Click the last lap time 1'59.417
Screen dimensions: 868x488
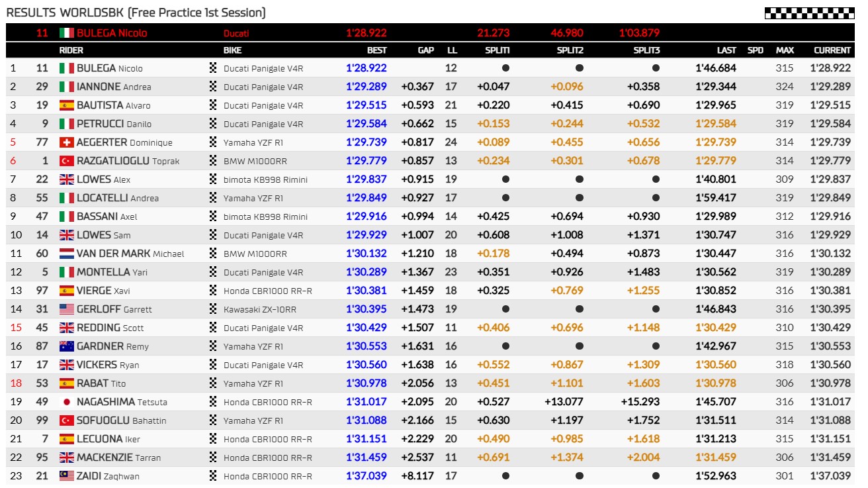point(716,198)
